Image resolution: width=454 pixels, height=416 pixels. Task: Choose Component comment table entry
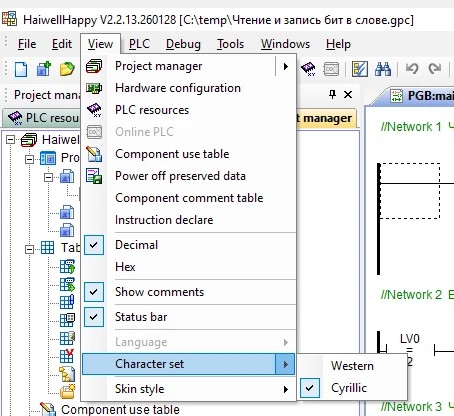pyautogui.click(x=188, y=198)
